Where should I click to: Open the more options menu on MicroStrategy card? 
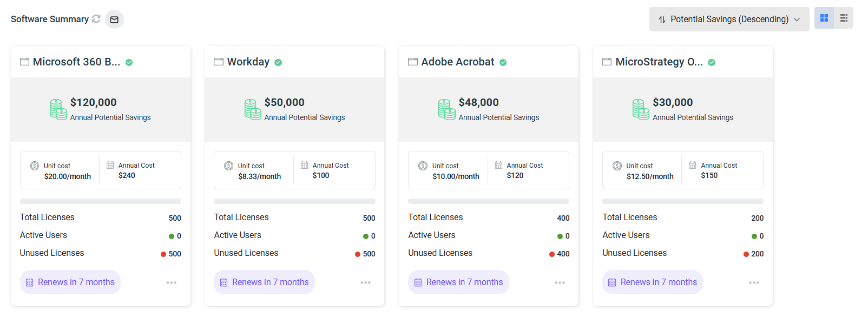click(x=754, y=282)
